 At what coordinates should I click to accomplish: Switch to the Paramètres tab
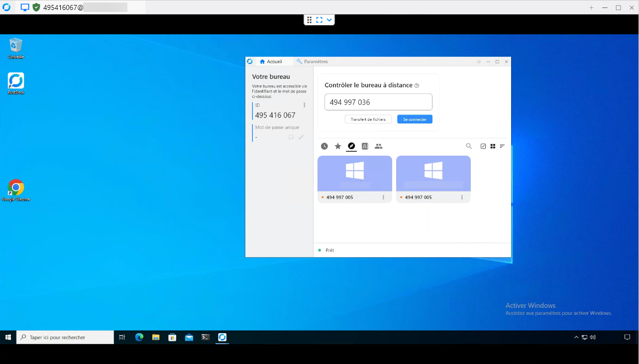pos(312,62)
